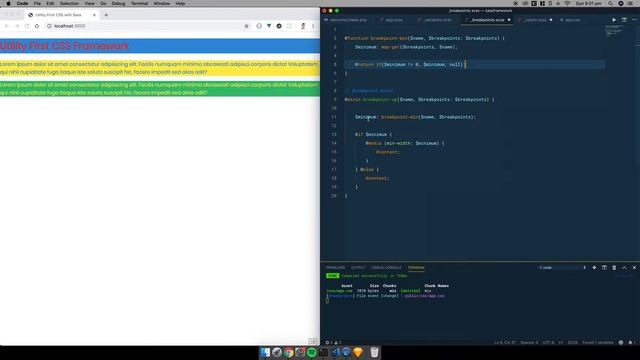The height and width of the screenshot is (360, 640).
Task: Open Finder from the dock
Action: (x=265, y=352)
